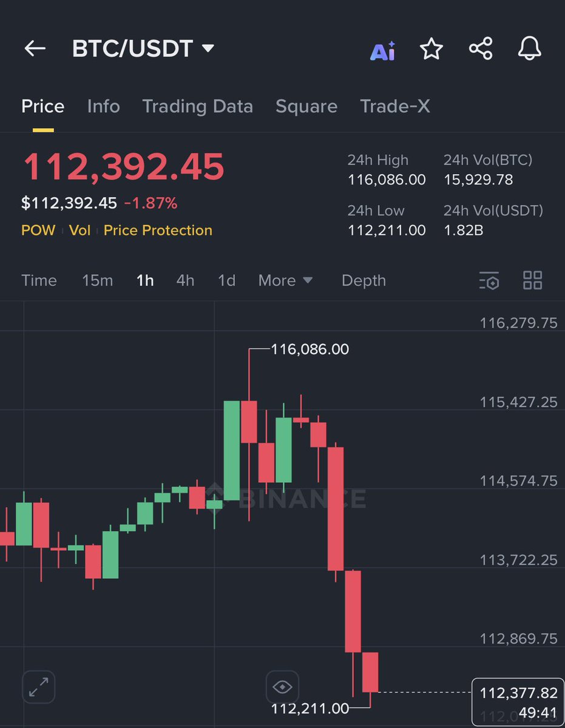Tap the POW tag
The image size is (565, 728).
click(x=38, y=231)
